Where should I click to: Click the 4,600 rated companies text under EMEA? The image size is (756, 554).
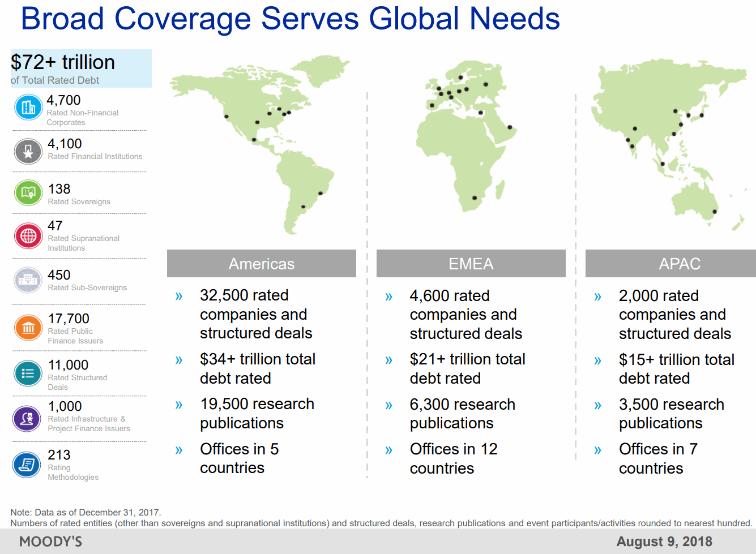click(466, 315)
